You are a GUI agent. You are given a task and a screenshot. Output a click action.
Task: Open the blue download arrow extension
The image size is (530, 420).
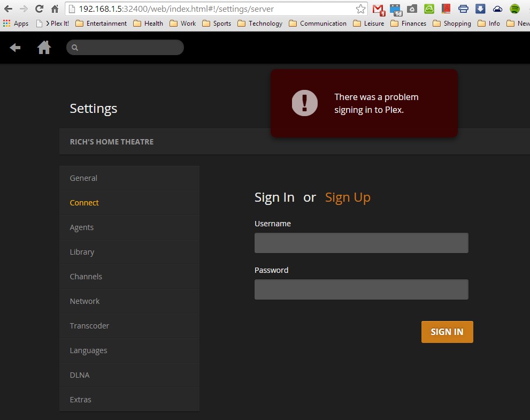point(480,9)
